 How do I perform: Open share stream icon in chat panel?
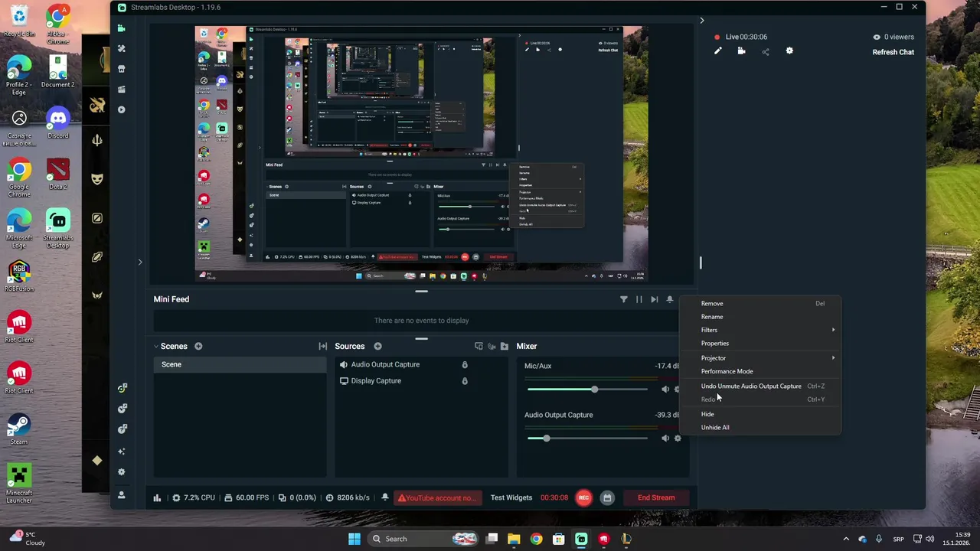(766, 51)
